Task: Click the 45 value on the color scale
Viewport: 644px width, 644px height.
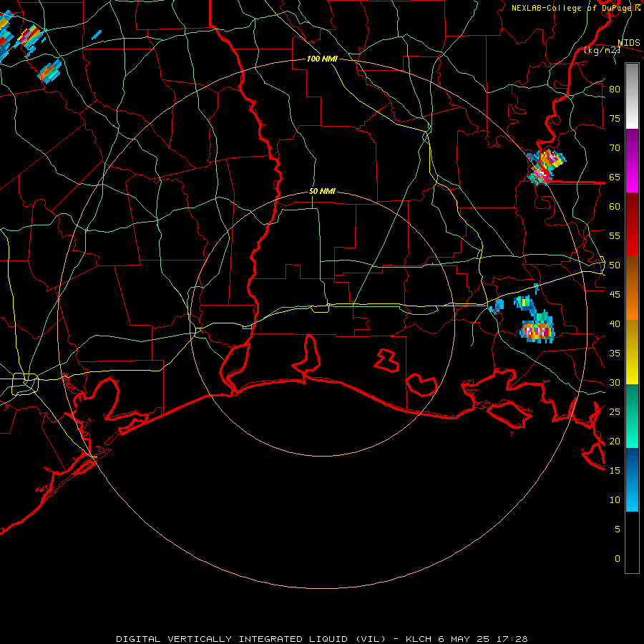Action: (x=615, y=295)
